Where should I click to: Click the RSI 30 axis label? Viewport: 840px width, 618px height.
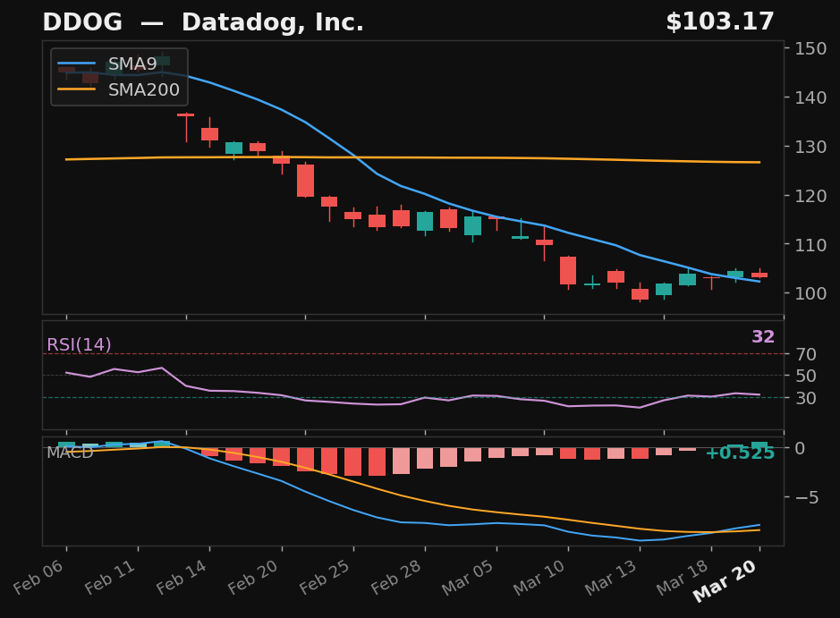806,398
